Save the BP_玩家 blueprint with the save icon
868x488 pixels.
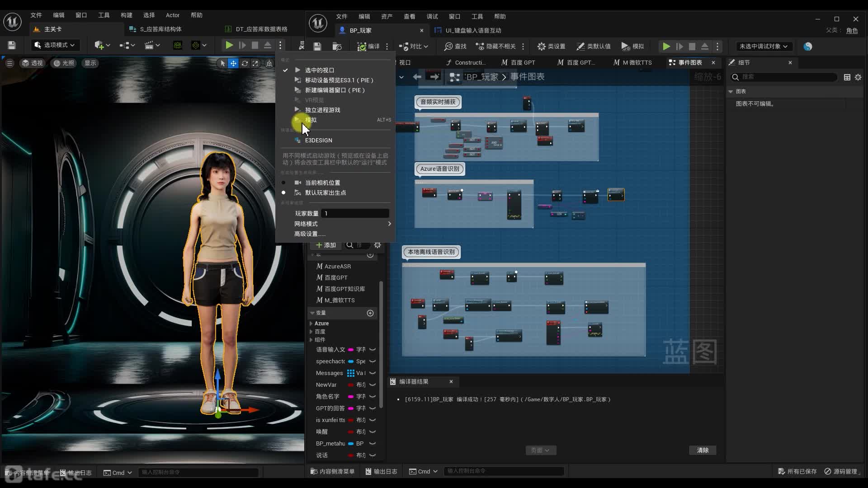tap(317, 47)
